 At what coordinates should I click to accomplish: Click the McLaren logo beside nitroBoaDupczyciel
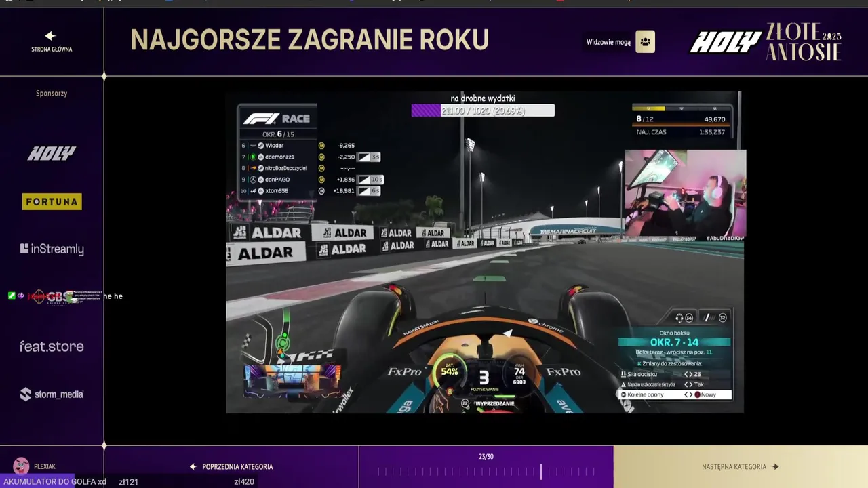253,168
